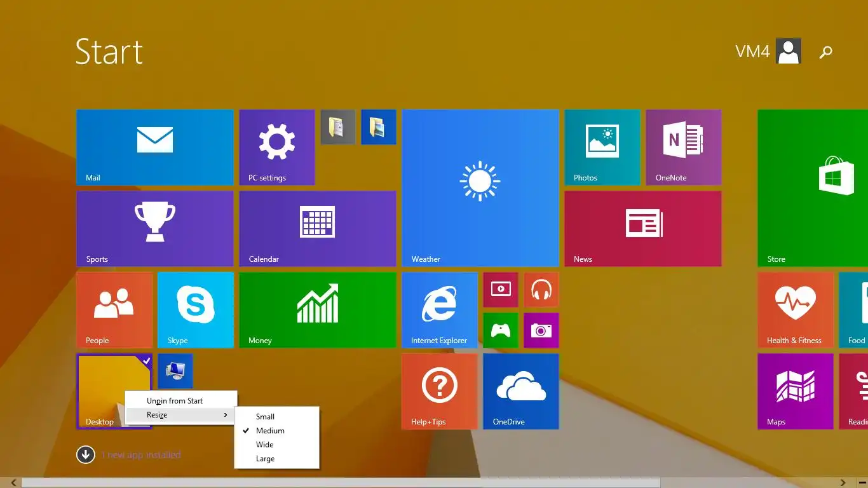Launch the Photos tile
This screenshot has width=868, height=488.
point(602,147)
